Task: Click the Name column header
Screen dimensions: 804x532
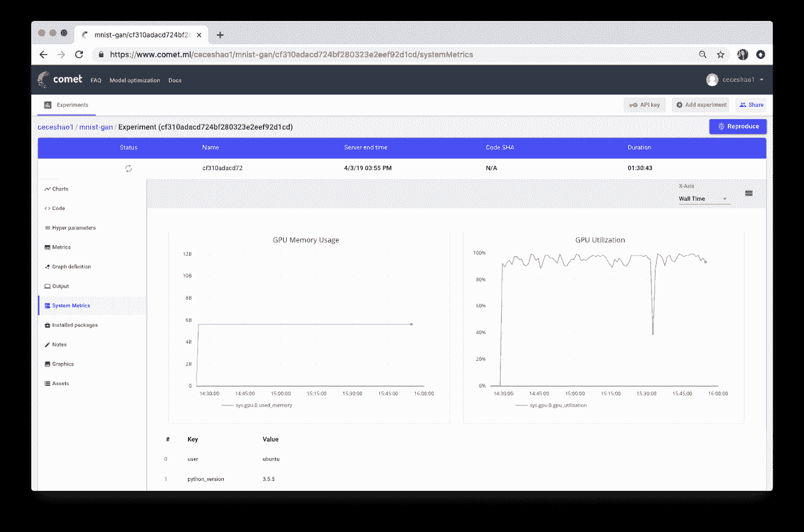Action: pos(211,147)
